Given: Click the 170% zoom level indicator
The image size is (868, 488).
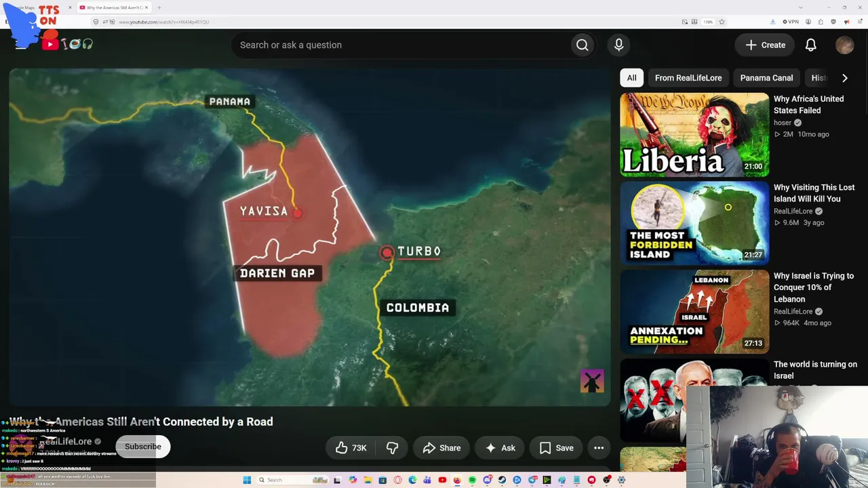Looking at the screenshot, I should point(708,22).
